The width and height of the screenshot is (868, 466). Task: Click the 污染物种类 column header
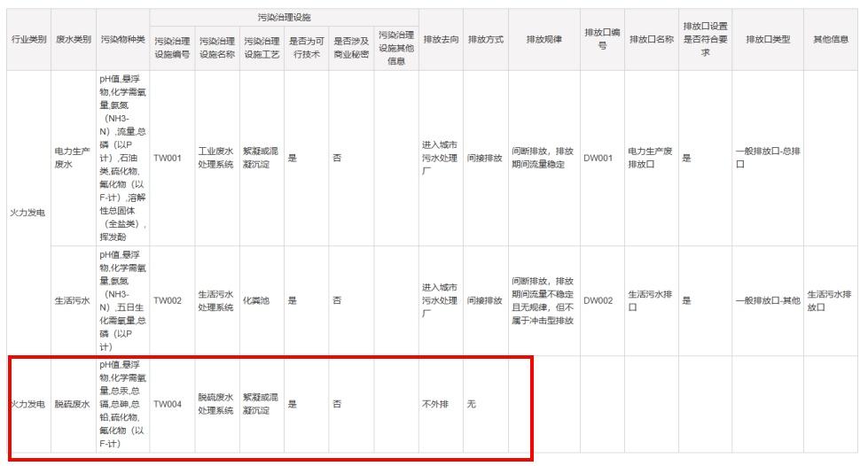click(123, 39)
